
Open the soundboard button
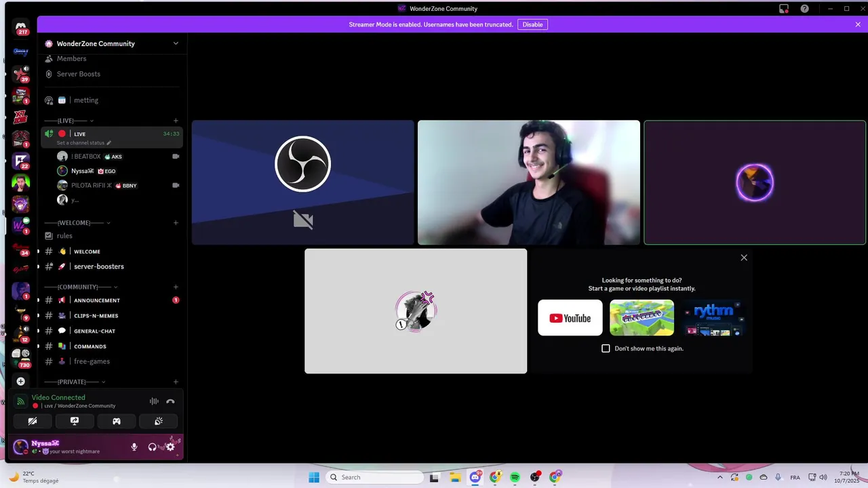pyautogui.click(x=159, y=421)
